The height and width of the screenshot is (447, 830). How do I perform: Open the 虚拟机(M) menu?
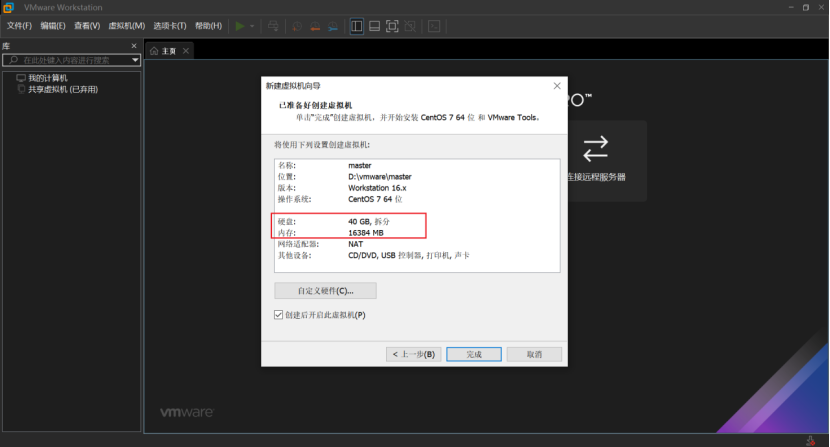click(x=127, y=26)
